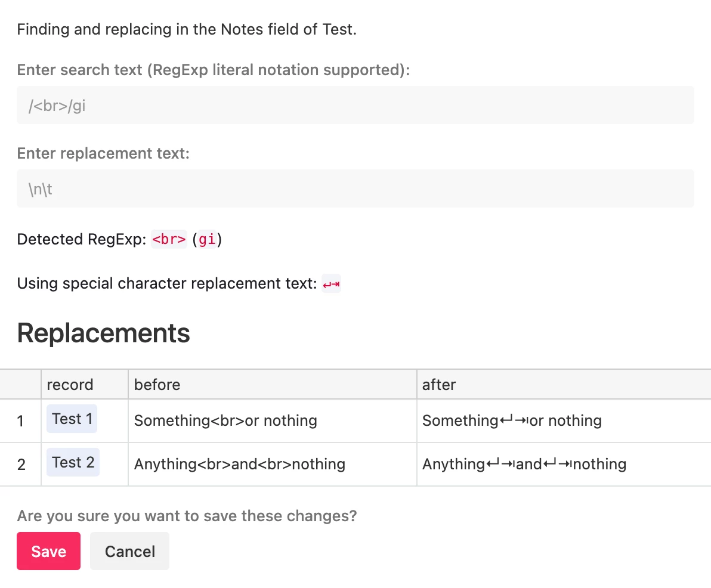Click the detected RegExp <br> code tag
The width and height of the screenshot is (711, 588).
tap(169, 240)
